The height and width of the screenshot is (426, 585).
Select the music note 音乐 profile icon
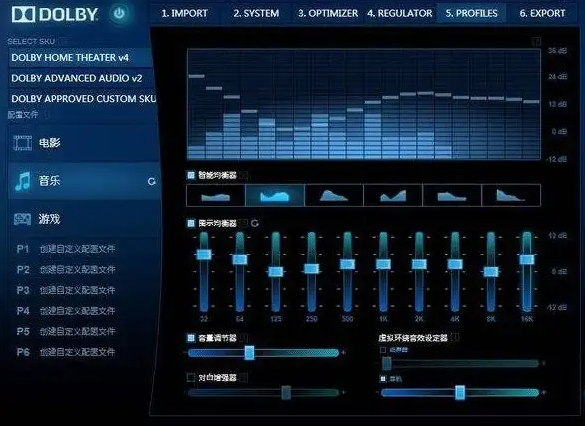coord(23,181)
